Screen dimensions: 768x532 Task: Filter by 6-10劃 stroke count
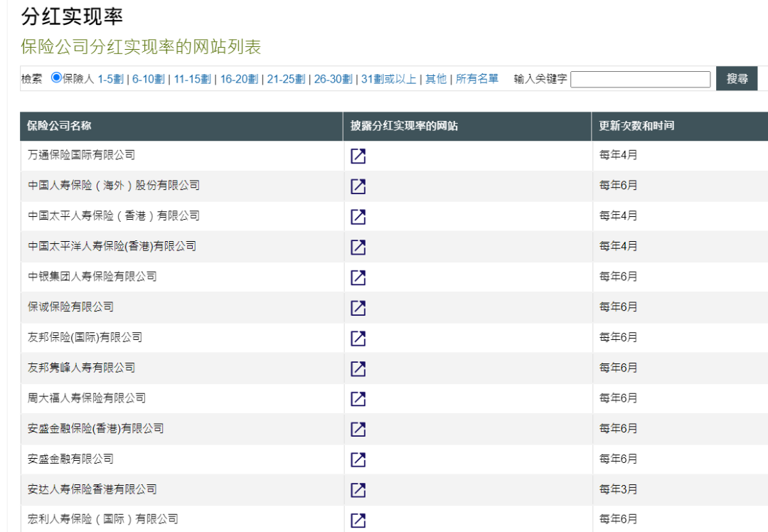(149, 79)
